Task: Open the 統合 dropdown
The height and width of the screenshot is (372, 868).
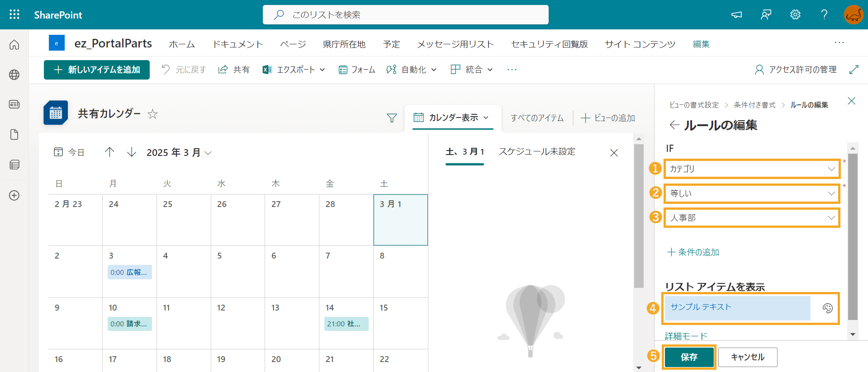Action: click(471, 70)
